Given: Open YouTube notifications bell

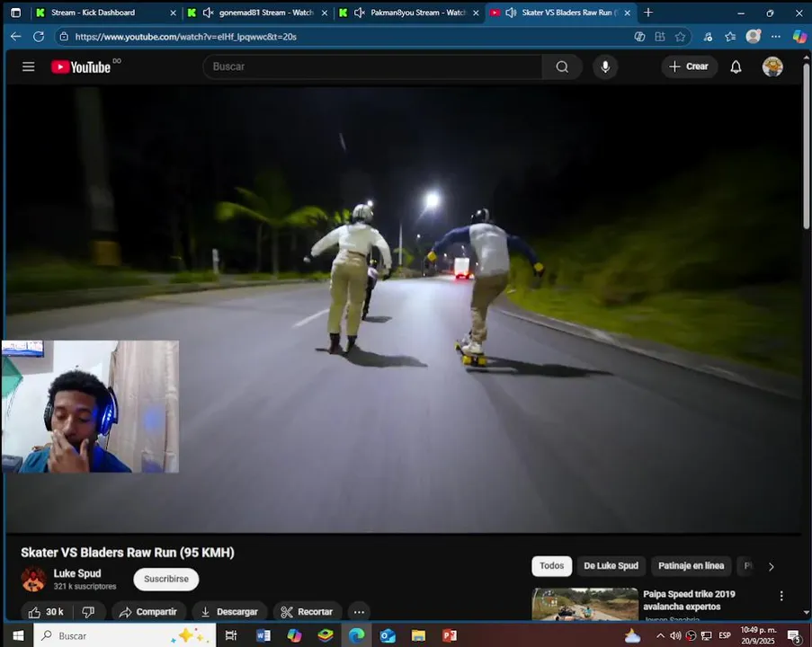Looking at the screenshot, I should 736,66.
